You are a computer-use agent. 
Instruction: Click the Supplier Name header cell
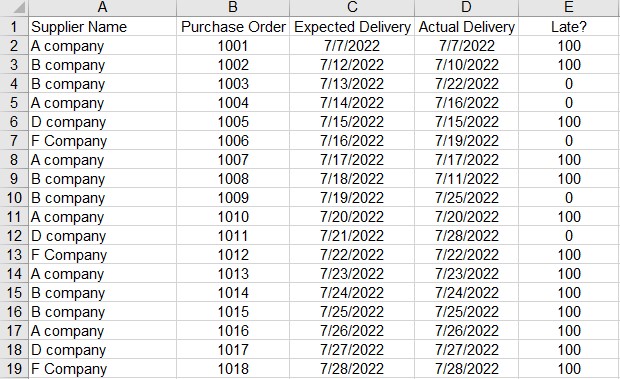(x=102, y=26)
